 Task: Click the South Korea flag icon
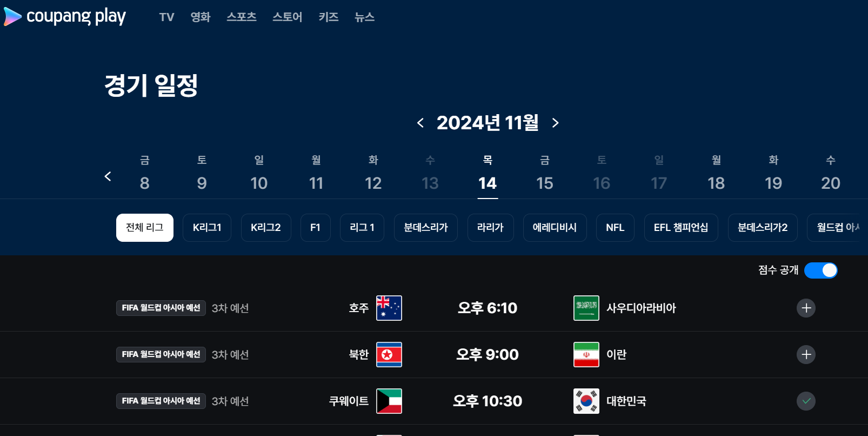point(586,401)
